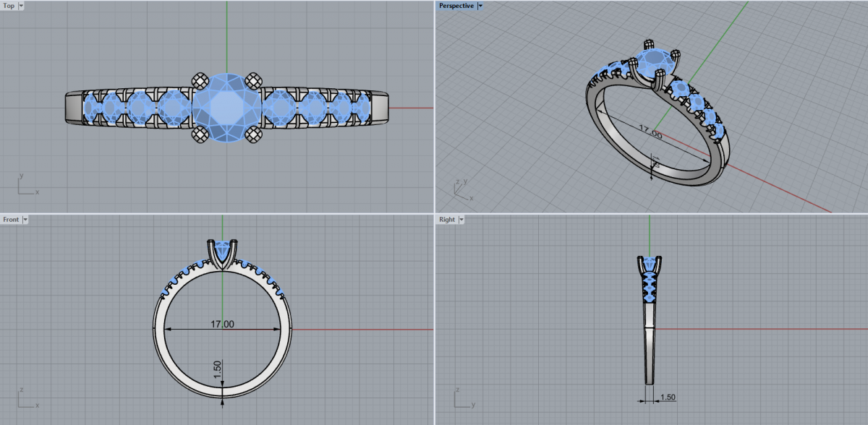868x425 pixels.
Task: Activate the Perspective viewport title
Action: coord(456,6)
